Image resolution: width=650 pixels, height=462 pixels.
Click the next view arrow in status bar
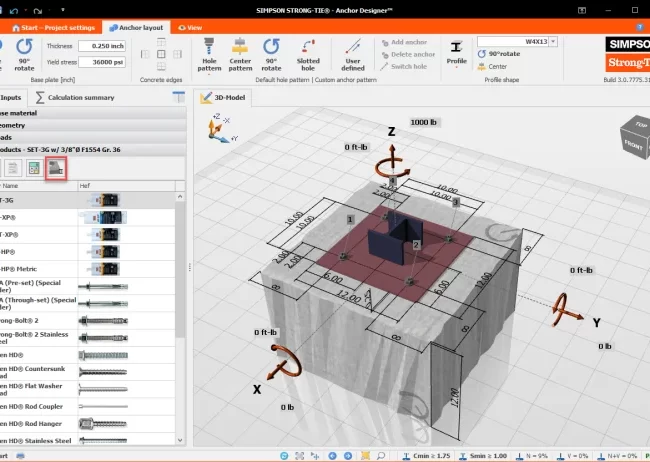pyautogui.click(x=348, y=456)
